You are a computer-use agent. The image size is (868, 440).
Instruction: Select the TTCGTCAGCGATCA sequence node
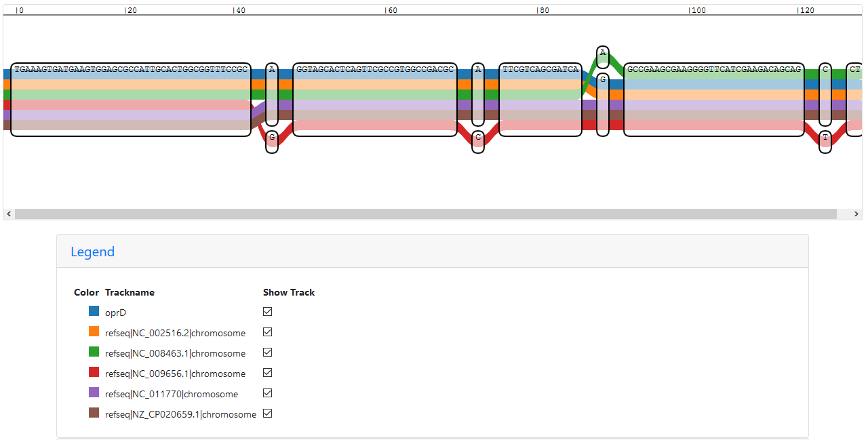tap(540, 100)
